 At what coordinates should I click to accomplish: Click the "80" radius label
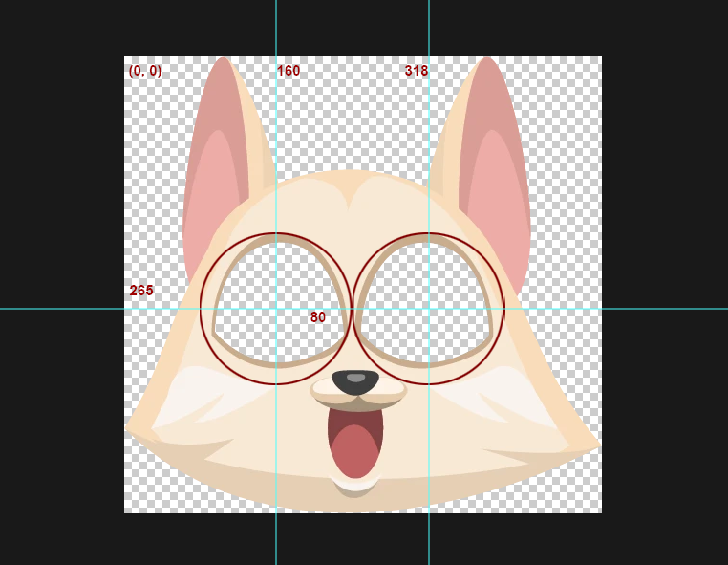click(x=318, y=317)
